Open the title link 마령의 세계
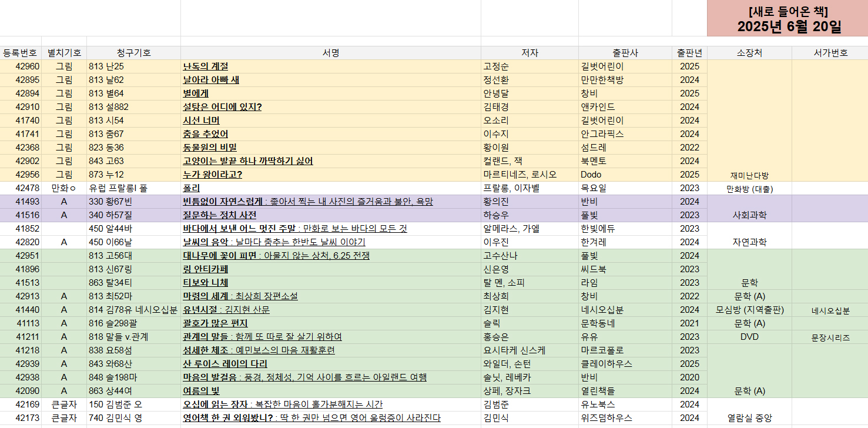The height and width of the screenshot is (428, 868). point(205,296)
